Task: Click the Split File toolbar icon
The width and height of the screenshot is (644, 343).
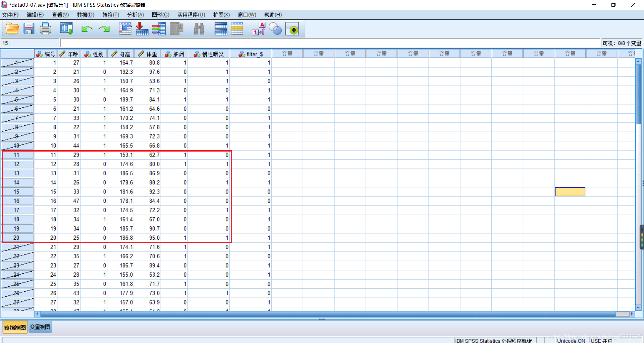Action: 221,29
